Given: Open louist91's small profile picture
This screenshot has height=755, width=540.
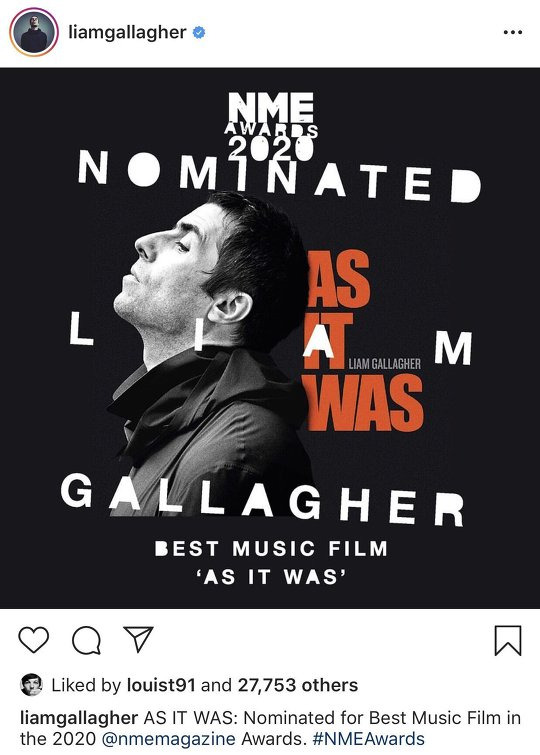Looking at the screenshot, I should [x=31, y=684].
